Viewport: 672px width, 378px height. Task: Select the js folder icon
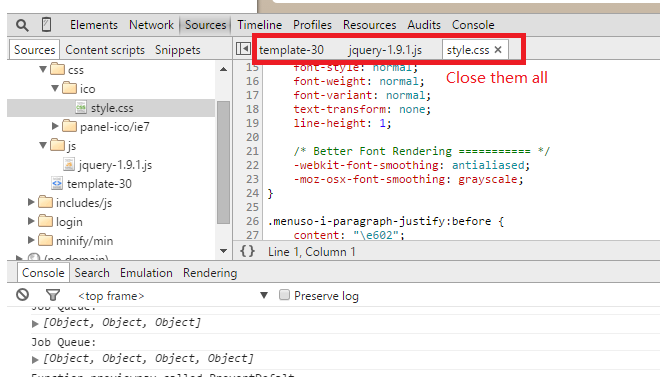pyautogui.click(x=57, y=145)
